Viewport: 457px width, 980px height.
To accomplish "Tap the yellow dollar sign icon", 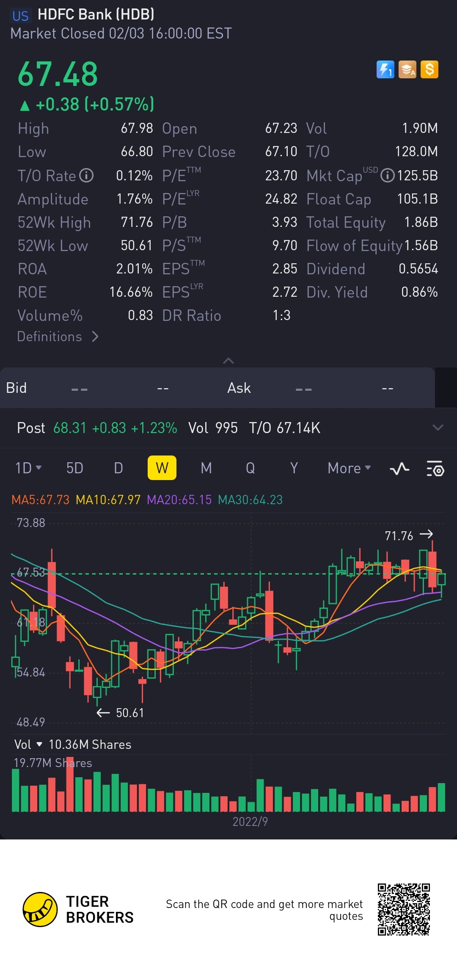I will [x=429, y=69].
